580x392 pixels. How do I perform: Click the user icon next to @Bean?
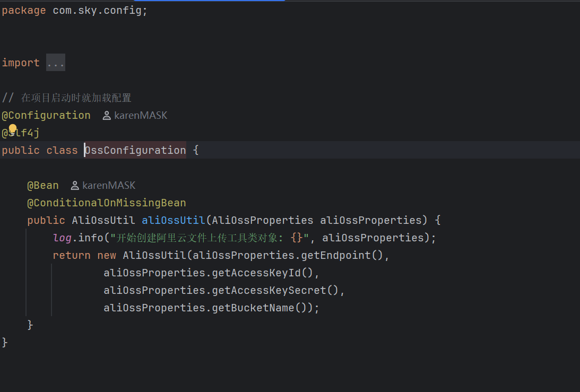coord(75,186)
